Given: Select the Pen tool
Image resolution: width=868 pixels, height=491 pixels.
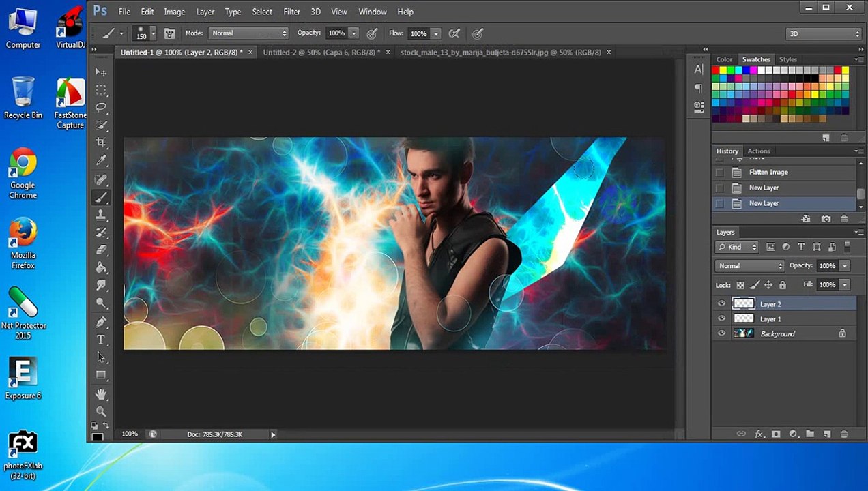Looking at the screenshot, I should 101,322.
